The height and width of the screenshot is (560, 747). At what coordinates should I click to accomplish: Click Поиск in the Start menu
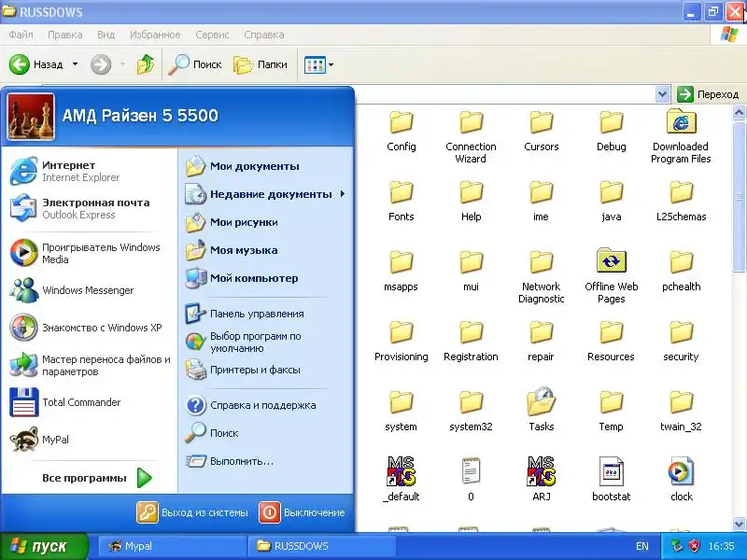[266, 433]
